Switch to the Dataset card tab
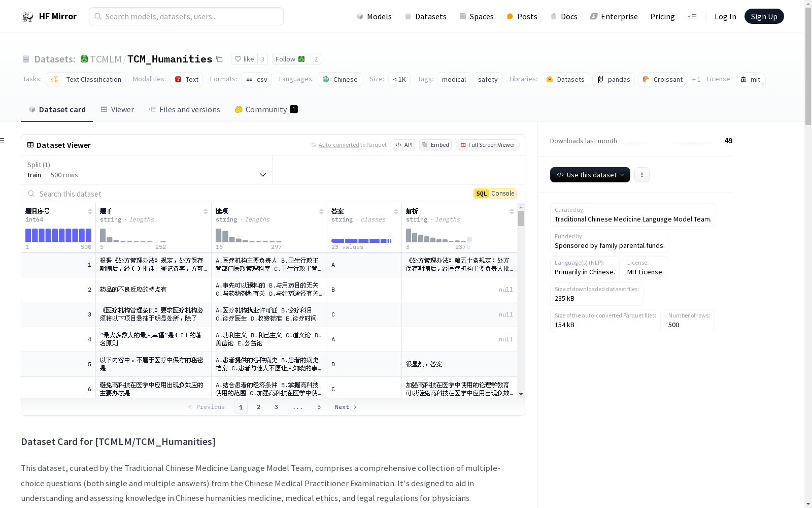The image size is (812, 508). (x=57, y=110)
